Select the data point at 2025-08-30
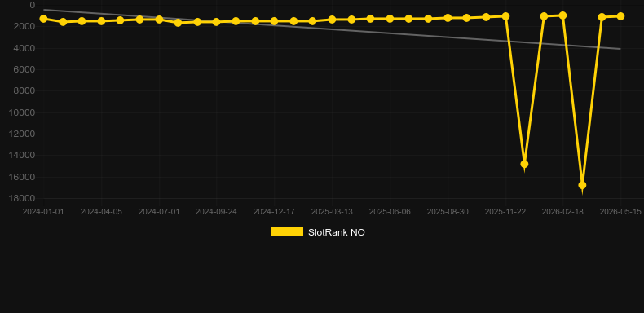Image resolution: width=644 pixels, height=313 pixels. click(448, 18)
